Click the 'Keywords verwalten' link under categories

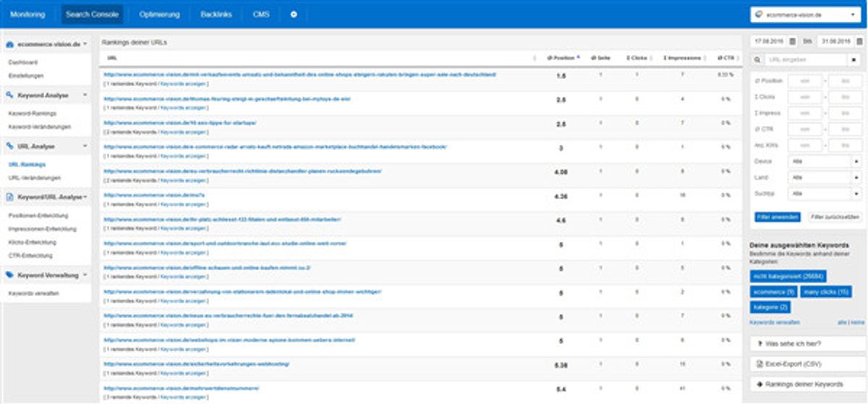coord(775,321)
